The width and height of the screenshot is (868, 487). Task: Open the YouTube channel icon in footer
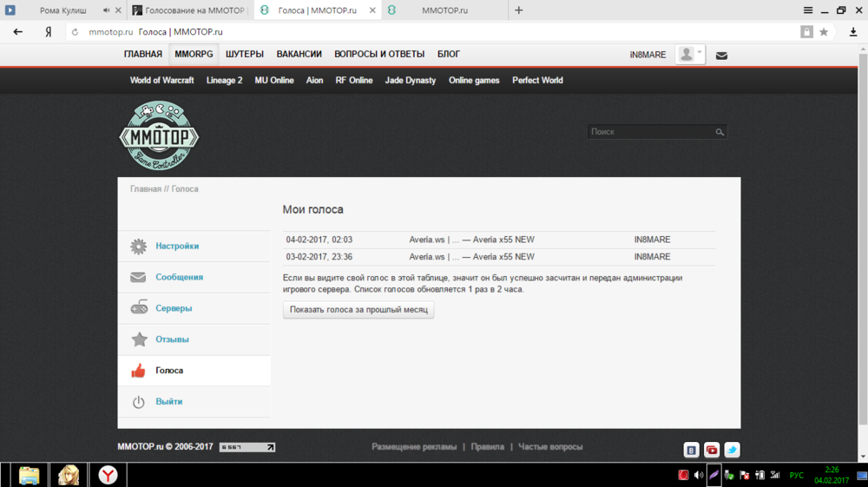point(712,450)
